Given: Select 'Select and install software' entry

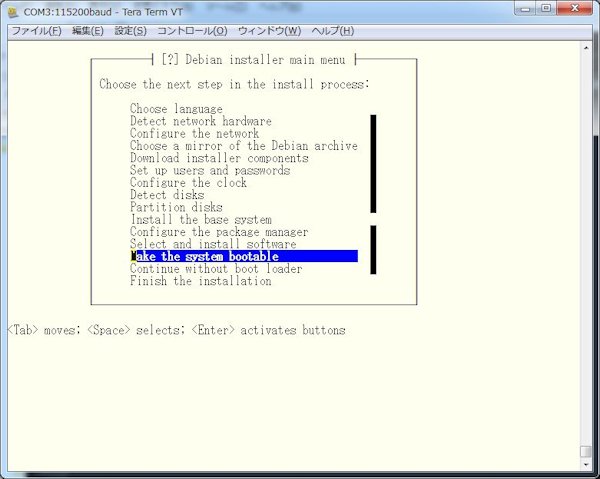Looking at the screenshot, I should [213, 244].
